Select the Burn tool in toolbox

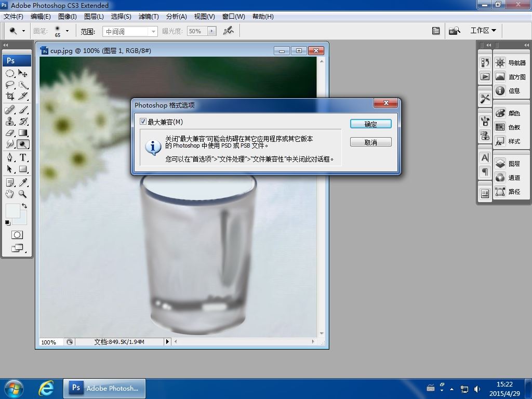coord(23,144)
